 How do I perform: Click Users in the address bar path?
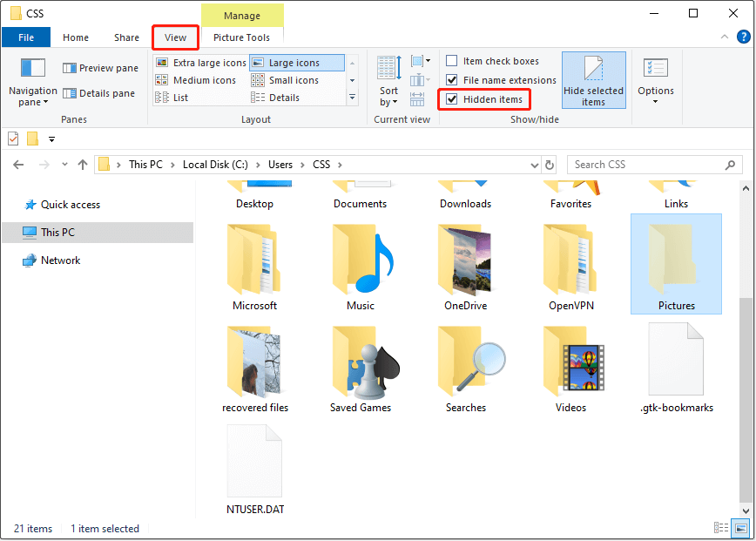point(280,164)
